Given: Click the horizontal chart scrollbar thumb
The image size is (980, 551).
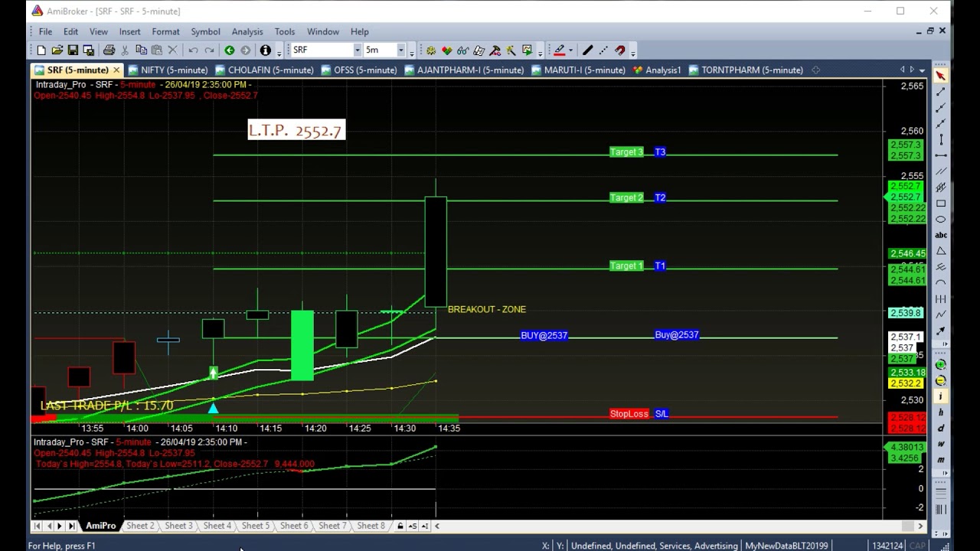Looking at the screenshot, I should (910, 526).
